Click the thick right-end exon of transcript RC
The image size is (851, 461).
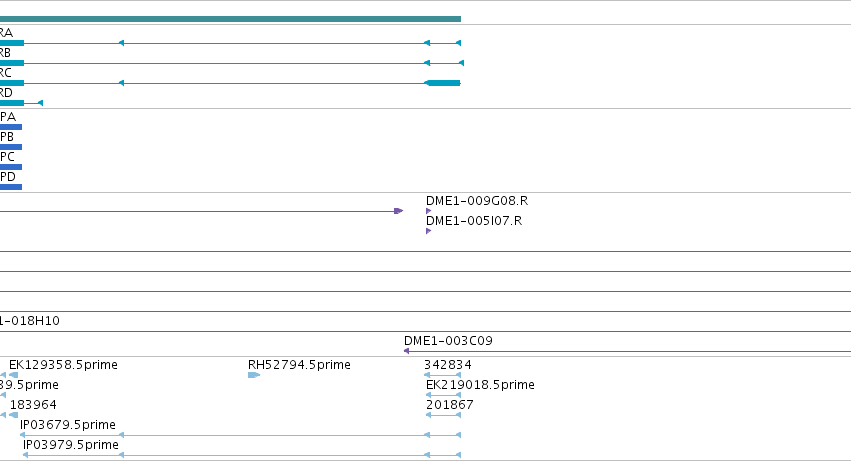point(442,83)
